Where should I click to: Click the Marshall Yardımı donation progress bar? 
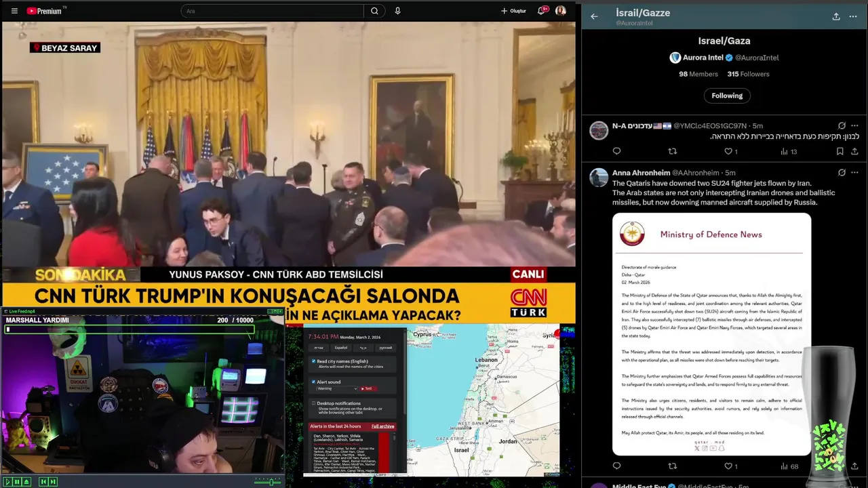coord(130,329)
